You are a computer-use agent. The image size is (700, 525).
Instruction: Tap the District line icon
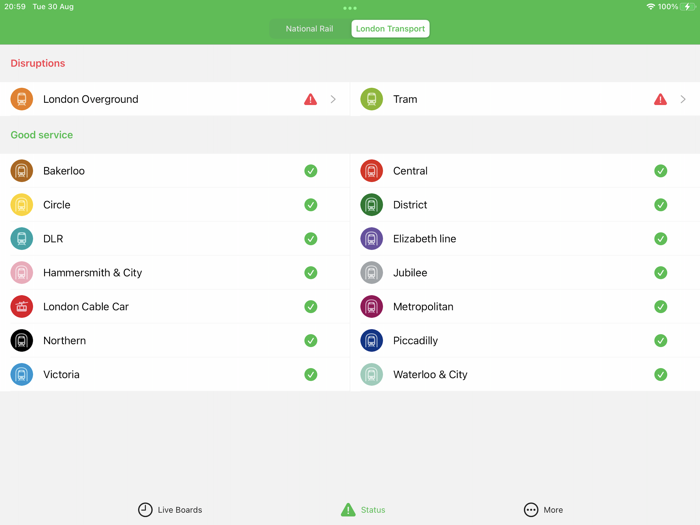click(371, 205)
